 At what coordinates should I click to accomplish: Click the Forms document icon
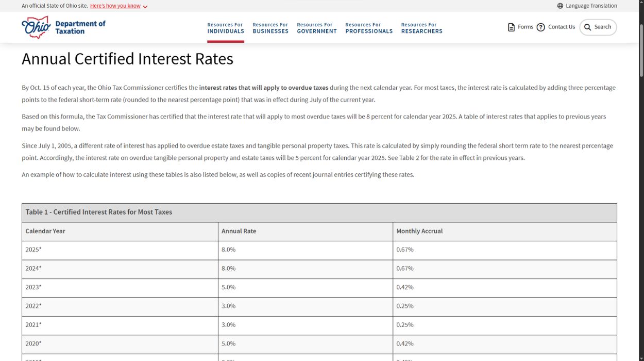tap(511, 27)
